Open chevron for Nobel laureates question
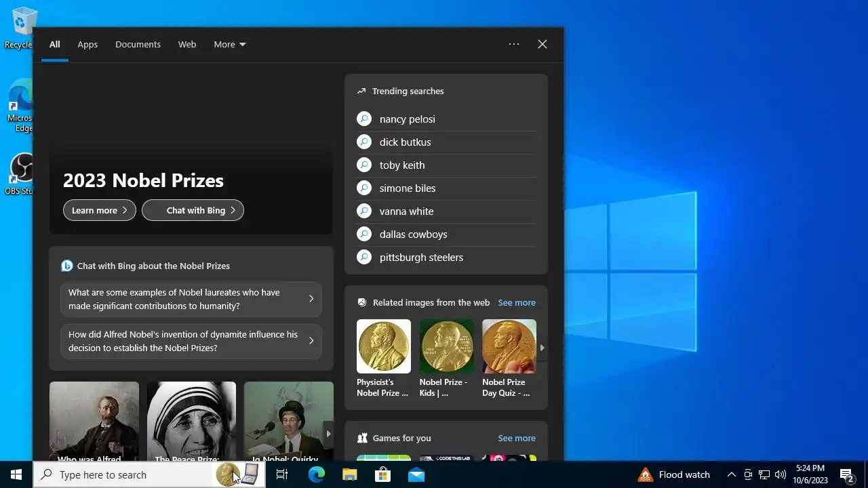868x488 pixels. (311, 298)
